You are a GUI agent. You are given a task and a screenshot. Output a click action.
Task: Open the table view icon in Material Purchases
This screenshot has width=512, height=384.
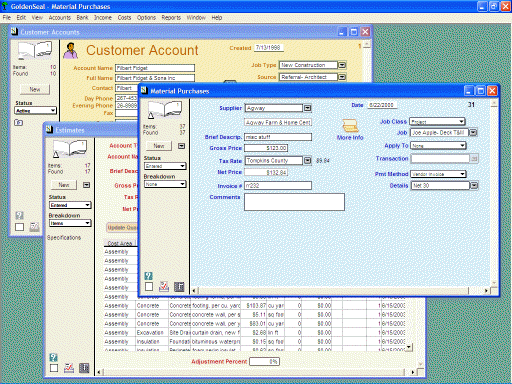tap(179, 287)
